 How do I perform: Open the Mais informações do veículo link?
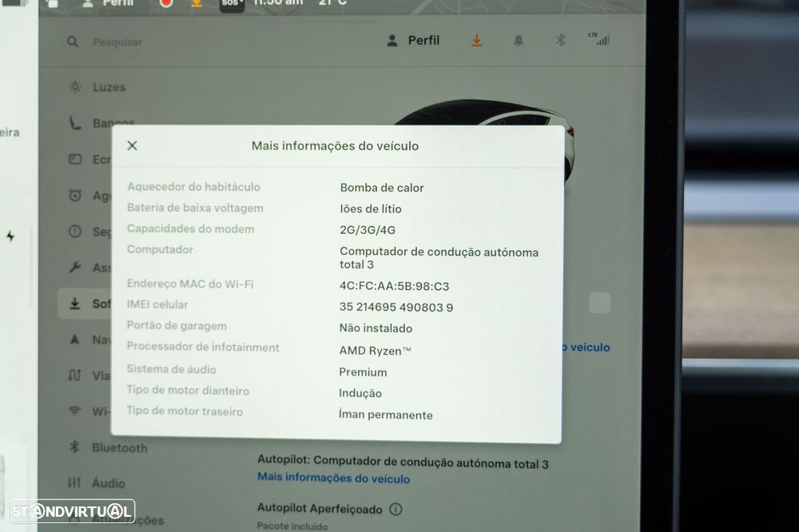(333, 478)
